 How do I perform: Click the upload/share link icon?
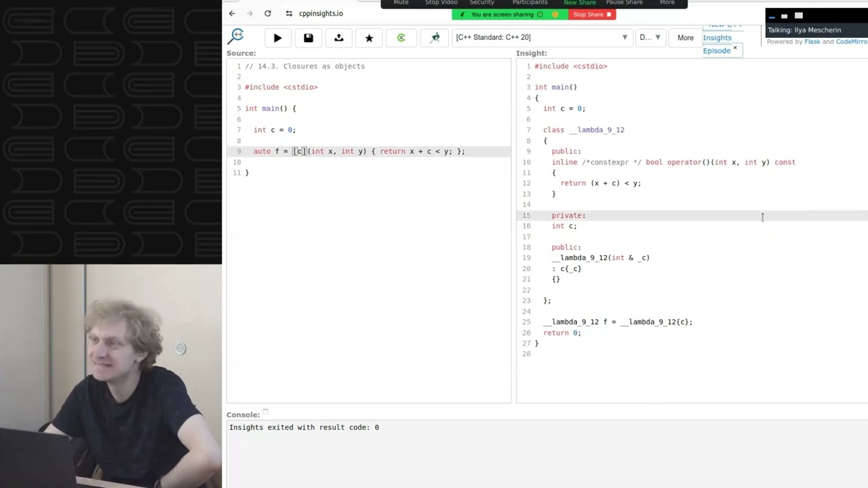(339, 38)
